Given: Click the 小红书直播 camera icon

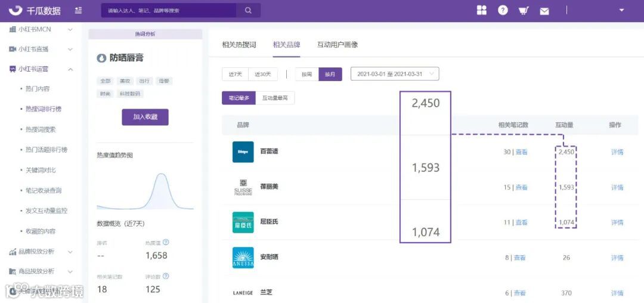Looking at the screenshot, I should pyautogui.click(x=13, y=50).
